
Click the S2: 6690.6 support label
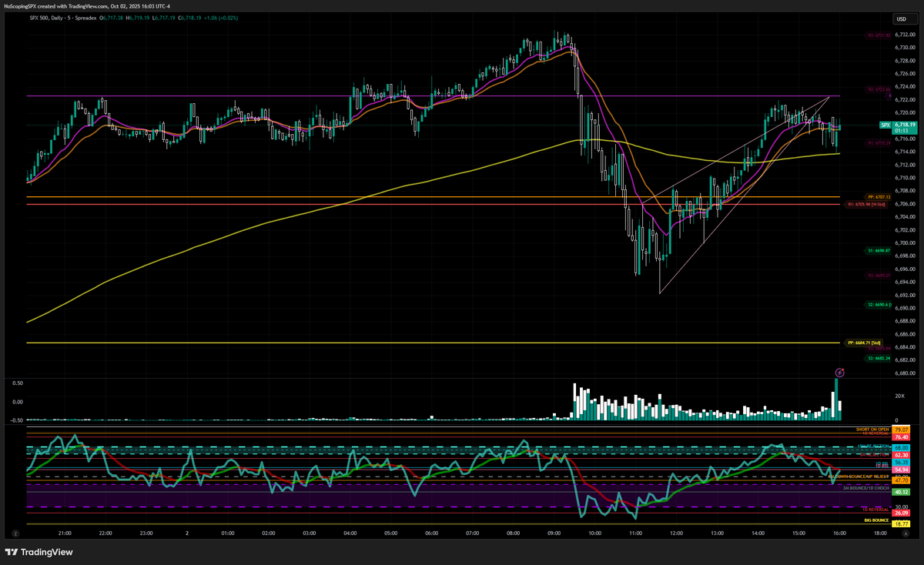(x=879, y=305)
